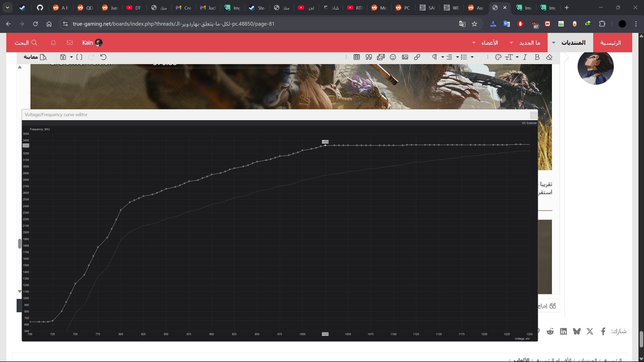The image size is (644, 362).
Task: Expand the ما الجديد menu arrow
Action: click(x=511, y=43)
